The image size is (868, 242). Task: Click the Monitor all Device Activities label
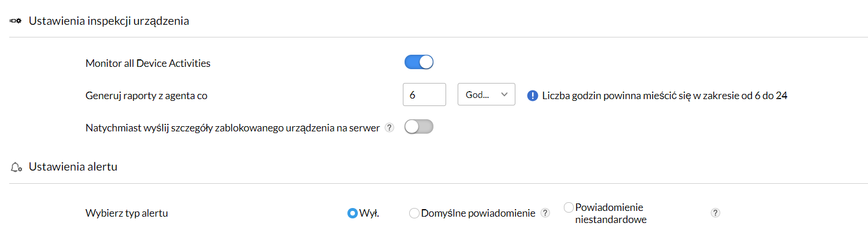148,63
